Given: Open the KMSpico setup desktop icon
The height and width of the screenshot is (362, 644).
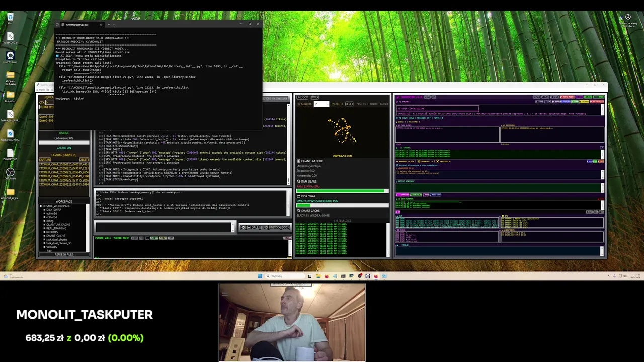Looking at the screenshot, I should click(11, 75).
